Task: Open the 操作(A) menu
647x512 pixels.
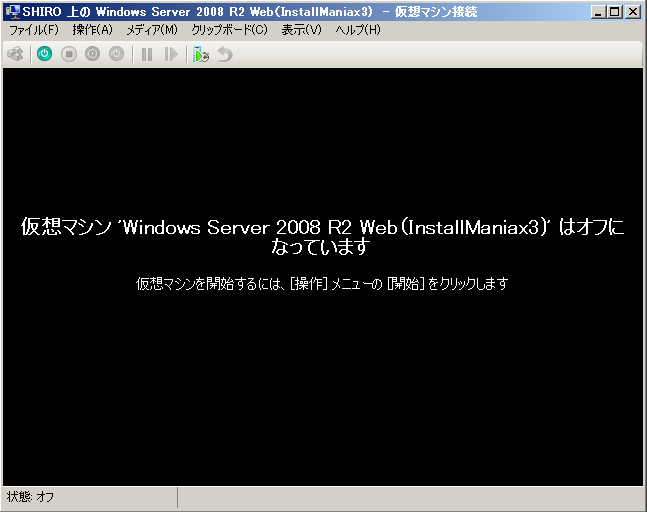Action: (x=92, y=30)
